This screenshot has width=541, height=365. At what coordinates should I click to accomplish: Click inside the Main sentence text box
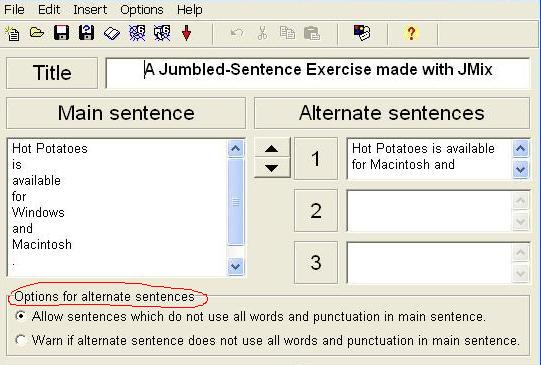[x=117, y=207]
